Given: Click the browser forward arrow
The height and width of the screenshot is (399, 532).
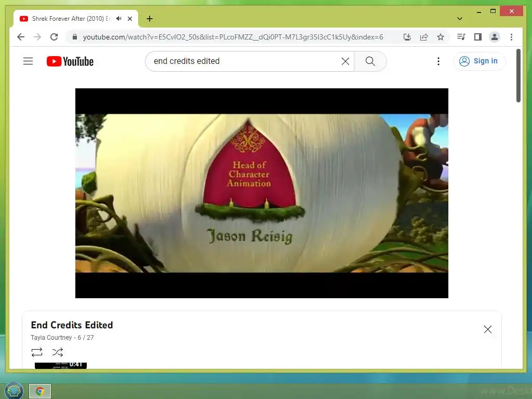Looking at the screenshot, I should [37, 37].
